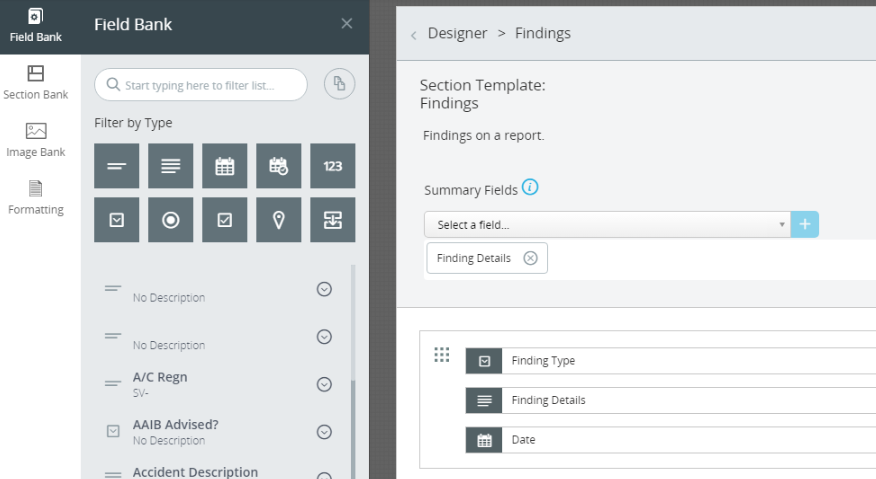Close the Field Bank panel
The image size is (876, 479).
346,23
